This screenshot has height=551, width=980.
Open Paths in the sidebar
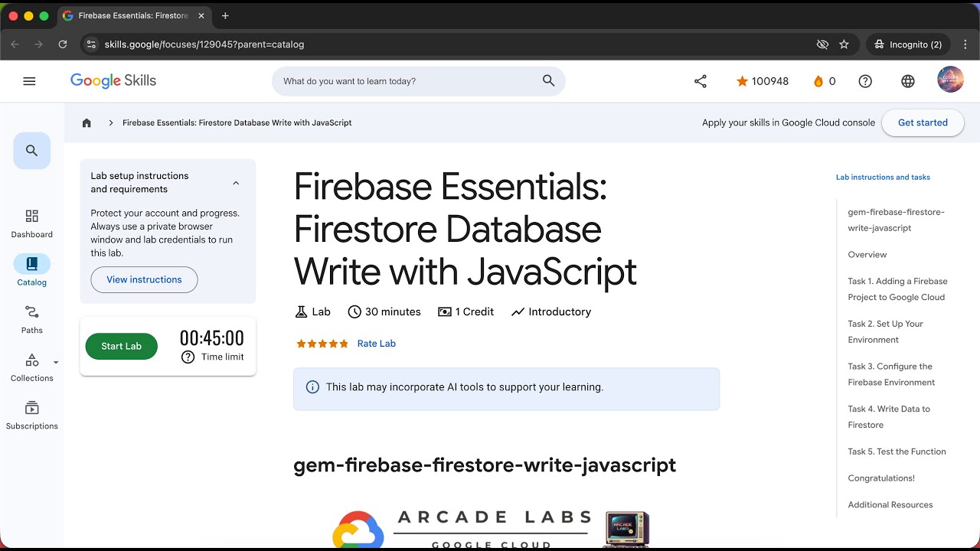32,320
